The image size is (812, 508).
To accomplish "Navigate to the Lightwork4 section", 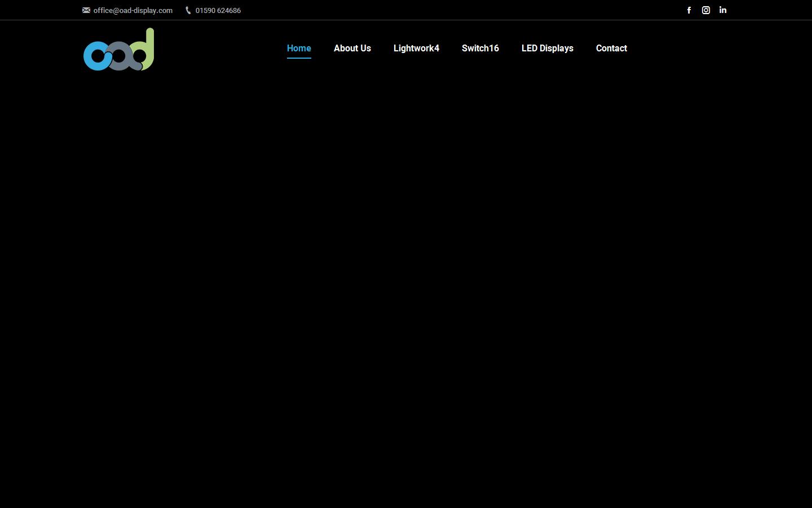I will (x=416, y=49).
